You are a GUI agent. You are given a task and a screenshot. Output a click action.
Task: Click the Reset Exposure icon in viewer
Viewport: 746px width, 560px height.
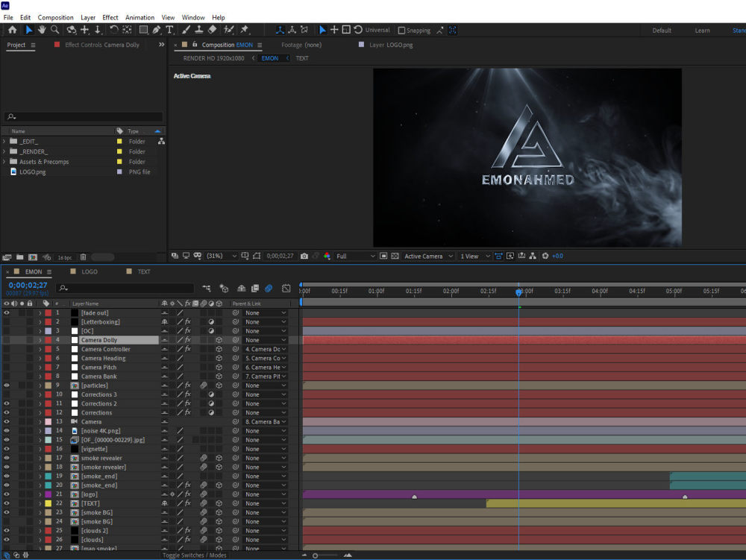coord(545,257)
